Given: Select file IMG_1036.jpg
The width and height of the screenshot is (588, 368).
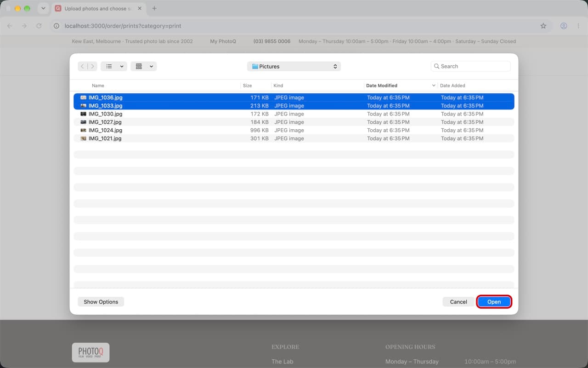Looking at the screenshot, I should pyautogui.click(x=294, y=98).
